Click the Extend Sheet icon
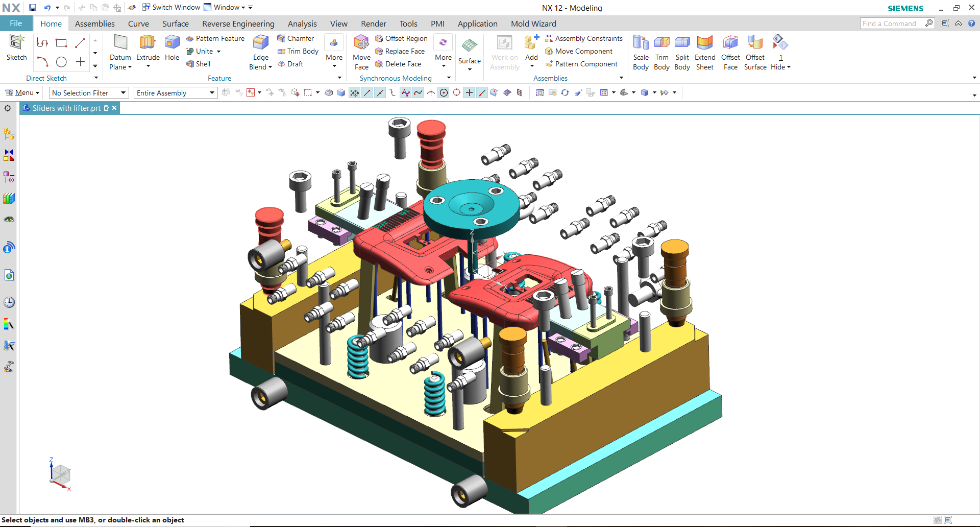Viewport: 980px width, 527px height. point(705,43)
